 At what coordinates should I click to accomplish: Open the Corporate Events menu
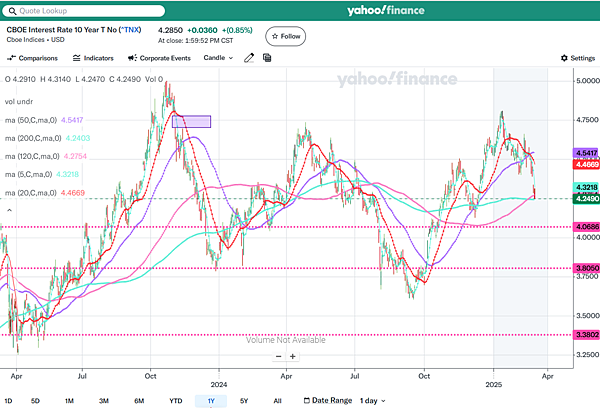click(159, 58)
